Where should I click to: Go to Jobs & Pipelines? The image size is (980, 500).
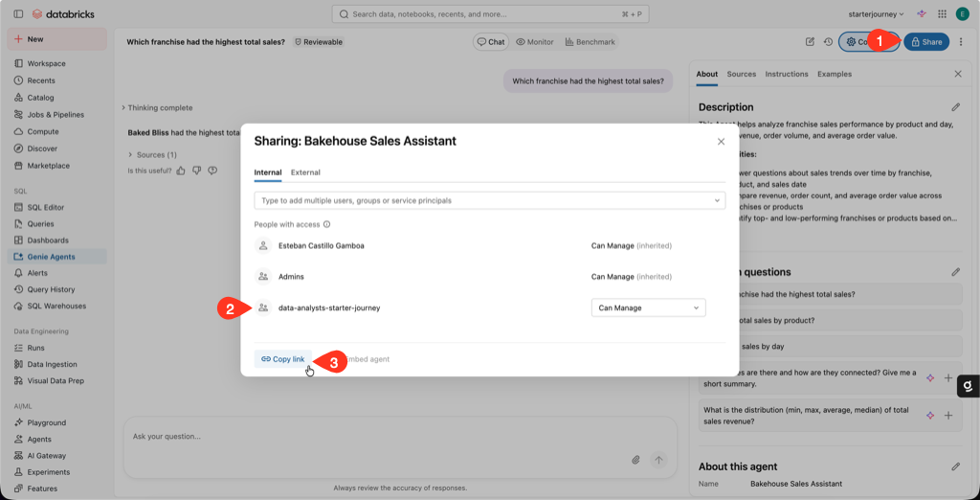(x=56, y=115)
